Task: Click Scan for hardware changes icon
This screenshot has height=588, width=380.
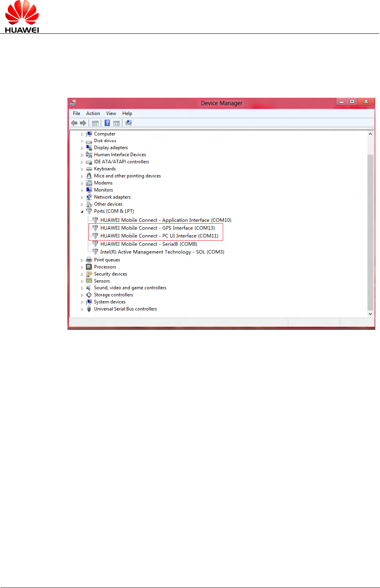Action: coord(129,123)
